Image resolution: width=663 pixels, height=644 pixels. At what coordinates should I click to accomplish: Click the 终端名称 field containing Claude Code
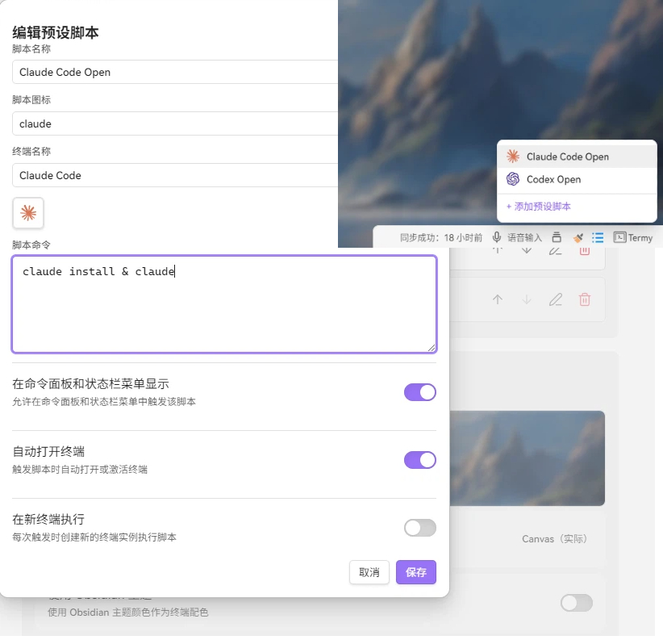[175, 175]
